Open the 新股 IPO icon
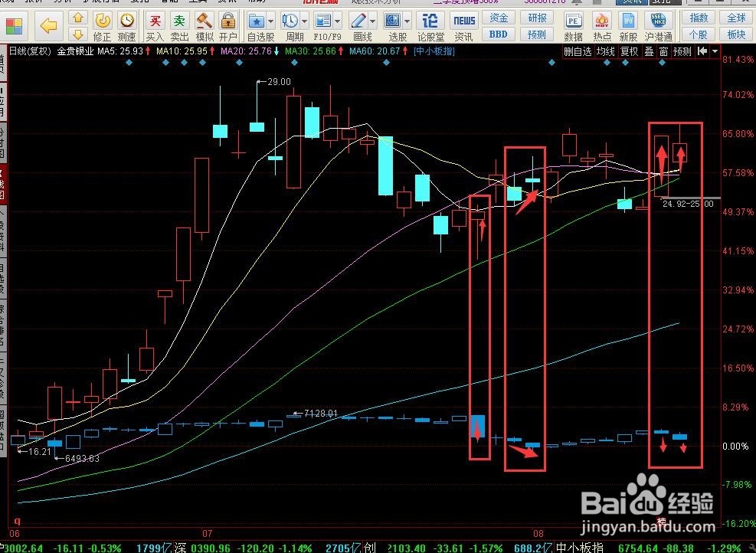Screen dimensions: 756x553 [629, 27]
